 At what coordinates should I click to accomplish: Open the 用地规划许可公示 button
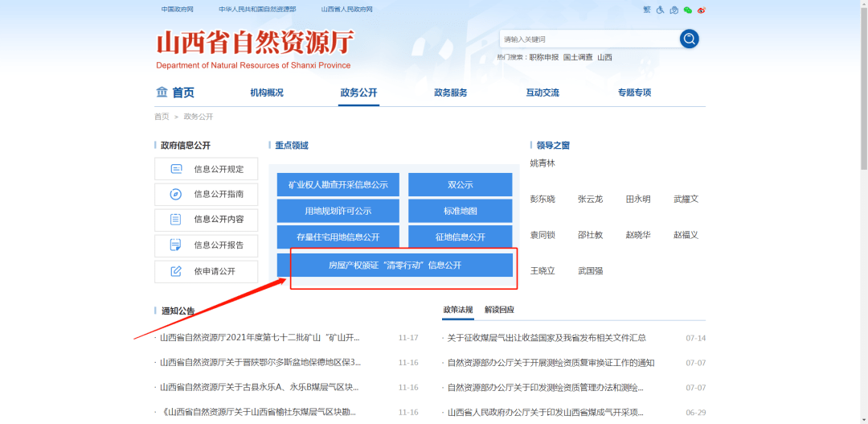[338, 211]
